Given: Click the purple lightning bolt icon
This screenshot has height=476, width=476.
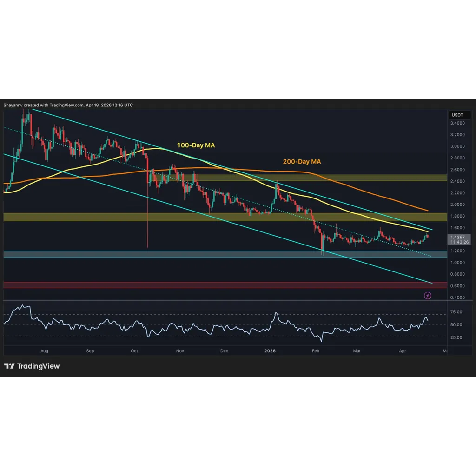Looking at the screenshot, I should coord(428,295).
